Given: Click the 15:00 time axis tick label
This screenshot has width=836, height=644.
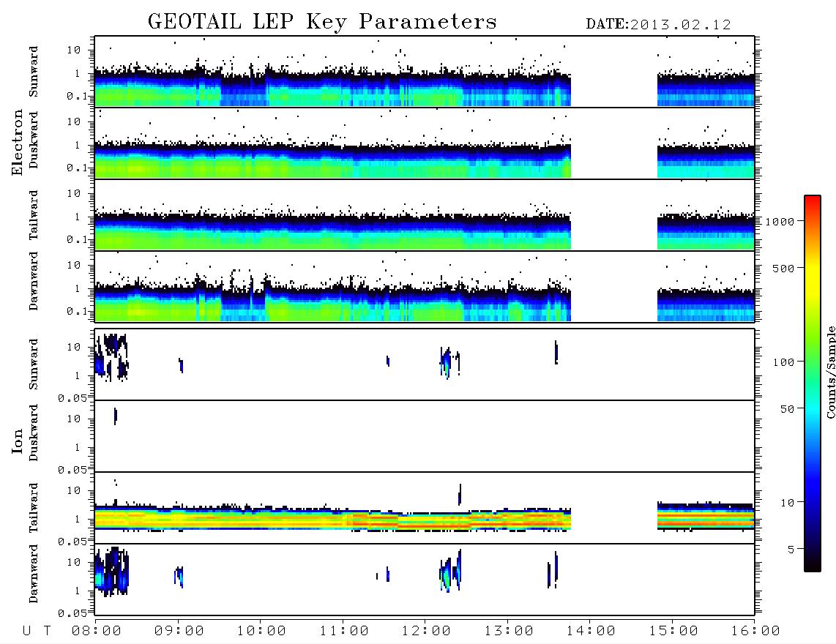Looking at the screenshot, I should [x=673, y=631].
